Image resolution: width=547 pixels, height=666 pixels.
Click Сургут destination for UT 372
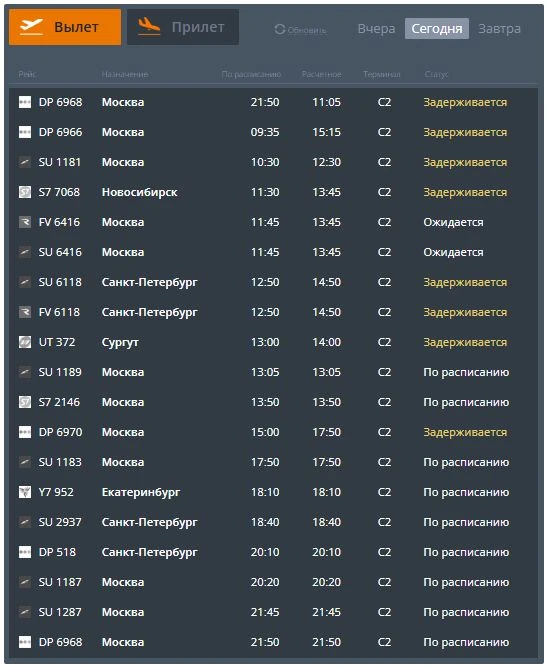pyautogui.click(x=120, y=342)
